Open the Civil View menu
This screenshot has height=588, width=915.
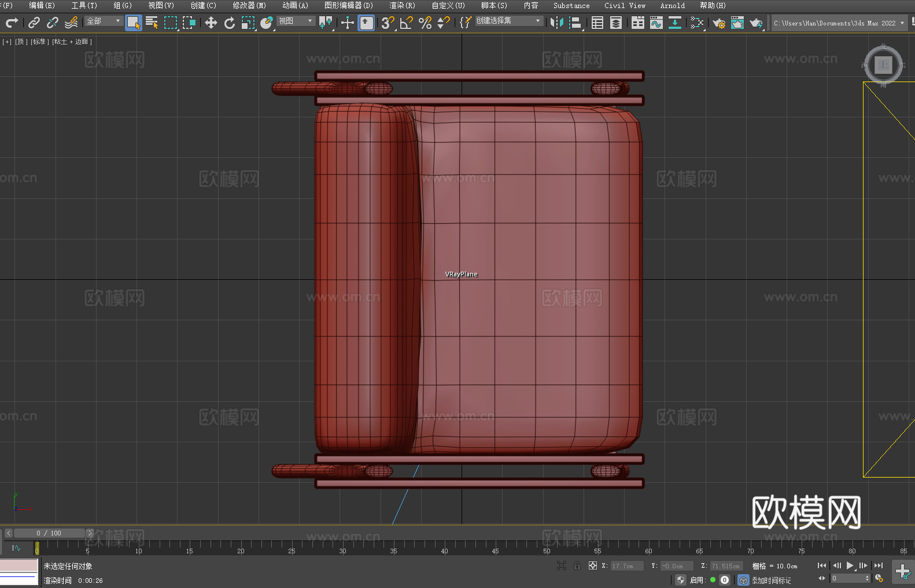tap(625, 5)
